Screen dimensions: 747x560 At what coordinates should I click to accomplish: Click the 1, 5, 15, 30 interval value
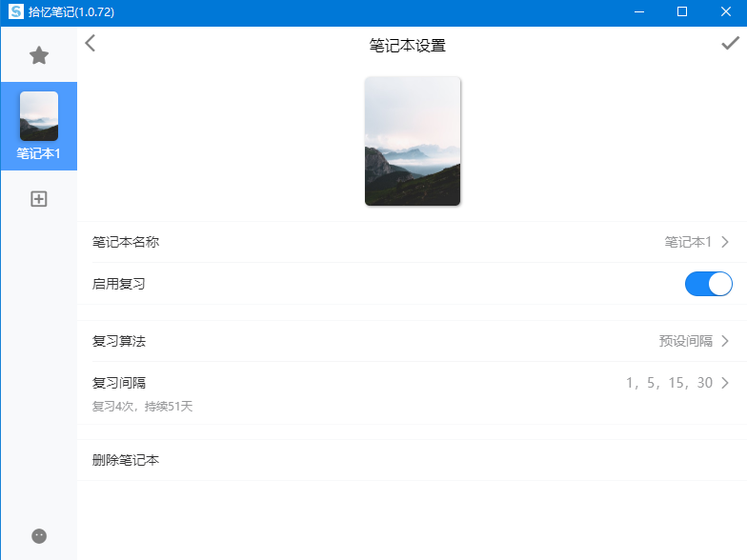pyautogui.click(x=669, y=383)
